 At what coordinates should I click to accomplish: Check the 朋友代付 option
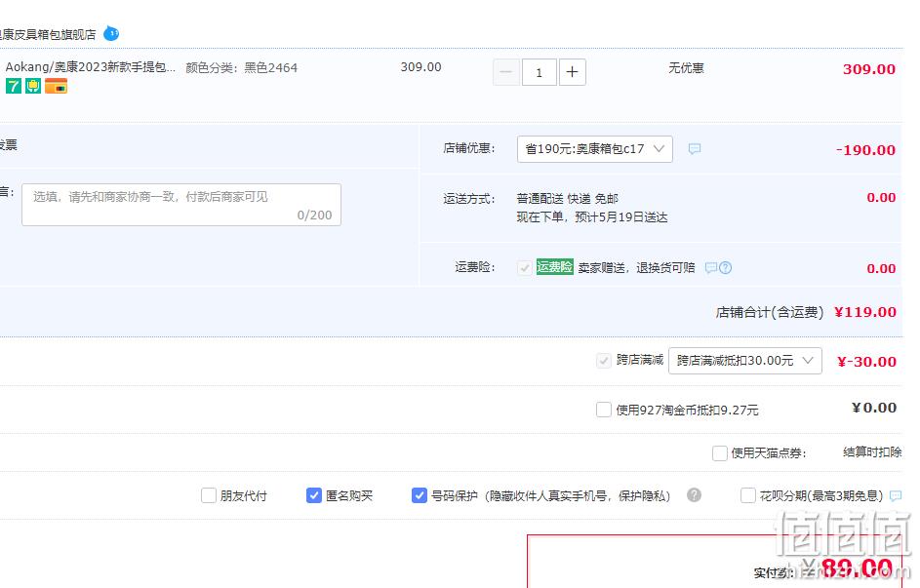point(209,495)
